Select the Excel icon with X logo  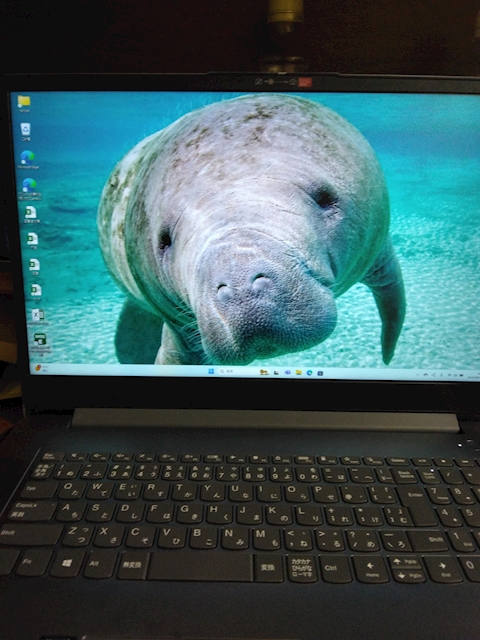coord(38,317)
